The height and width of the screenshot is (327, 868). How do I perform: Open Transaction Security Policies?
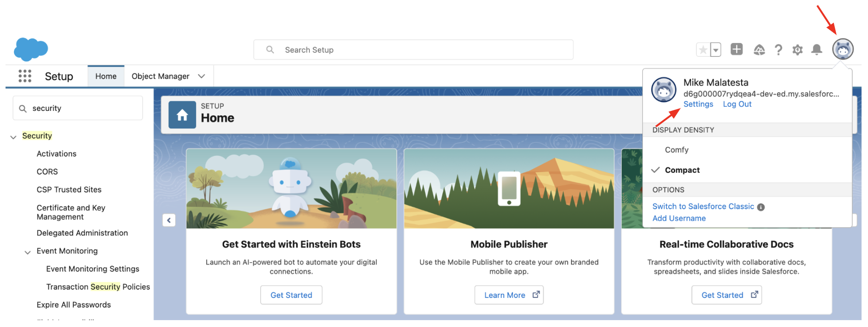pyautogui.click(x=98, y=287)
